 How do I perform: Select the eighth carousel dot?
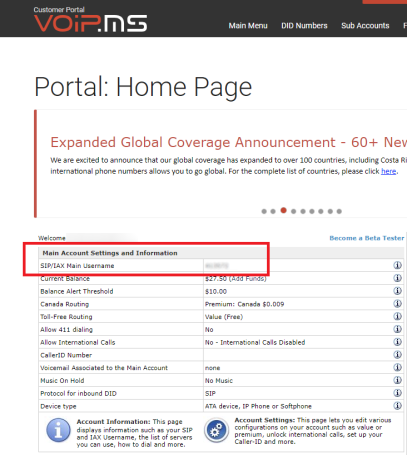pos(330,211)
